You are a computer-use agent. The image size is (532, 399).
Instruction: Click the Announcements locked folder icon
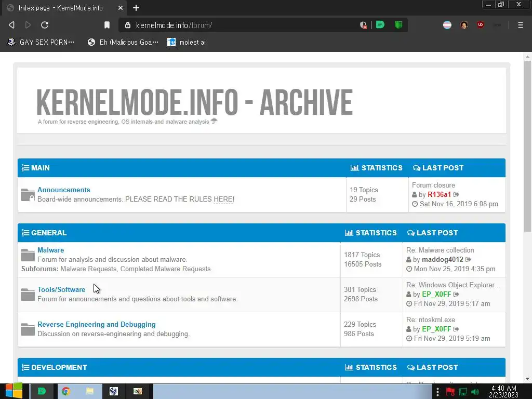coord(28,195)
